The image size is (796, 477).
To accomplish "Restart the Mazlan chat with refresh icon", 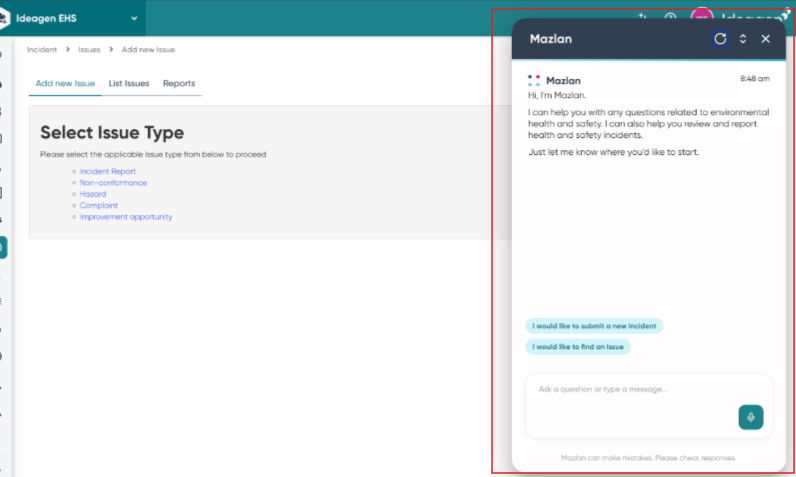I will coord(720,39).
